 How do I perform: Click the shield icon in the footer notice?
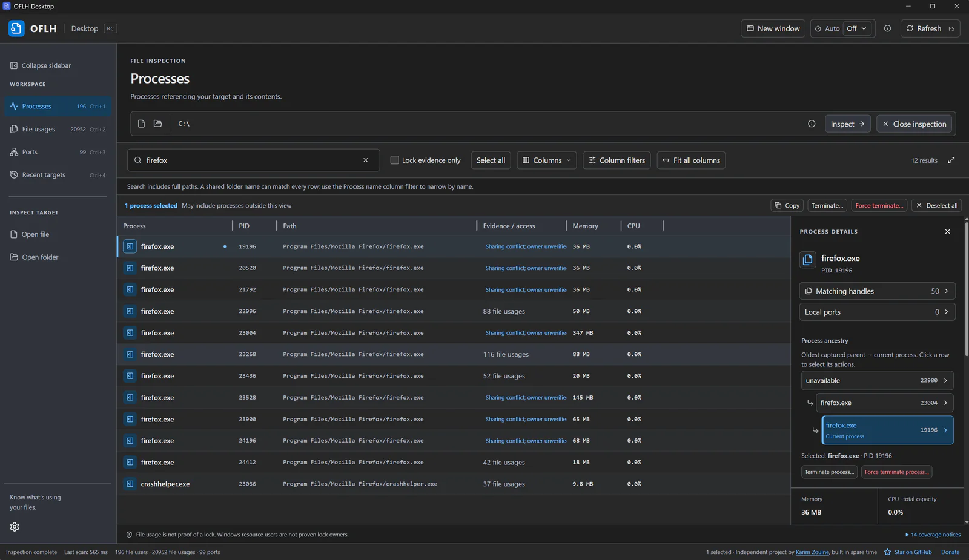pos(129,535)
